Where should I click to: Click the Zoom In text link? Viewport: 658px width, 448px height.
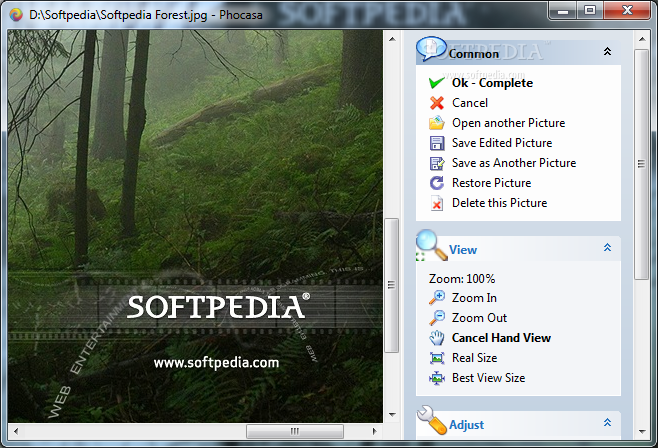[x=474, y=298]
